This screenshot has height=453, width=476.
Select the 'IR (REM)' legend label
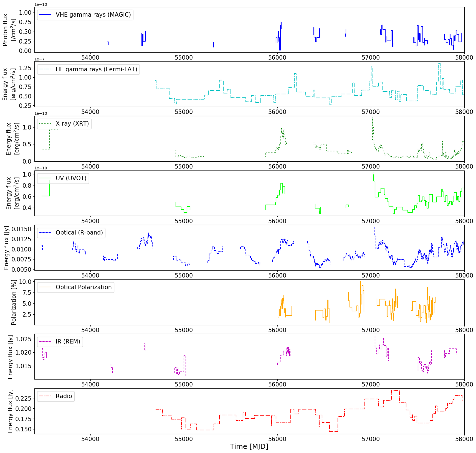coord(68,342)
